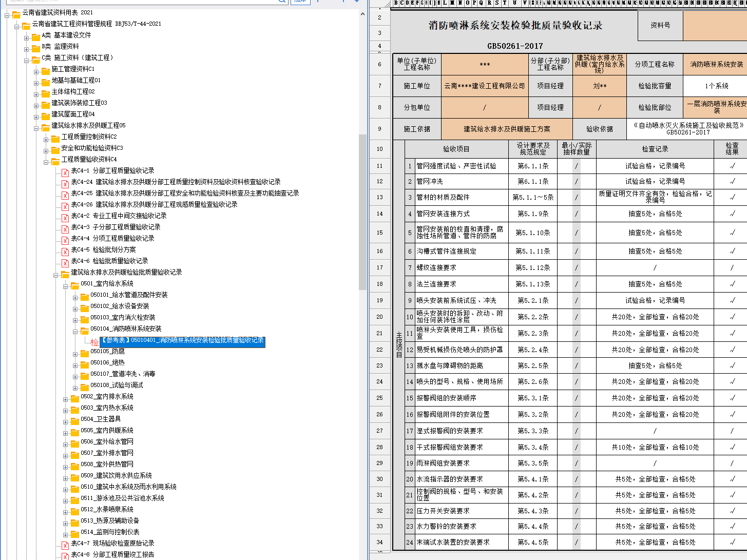Click the folder icon of A类 基本建设文件
The height and width of the screenshot is (560, 747).
click(x=35, y=37)
